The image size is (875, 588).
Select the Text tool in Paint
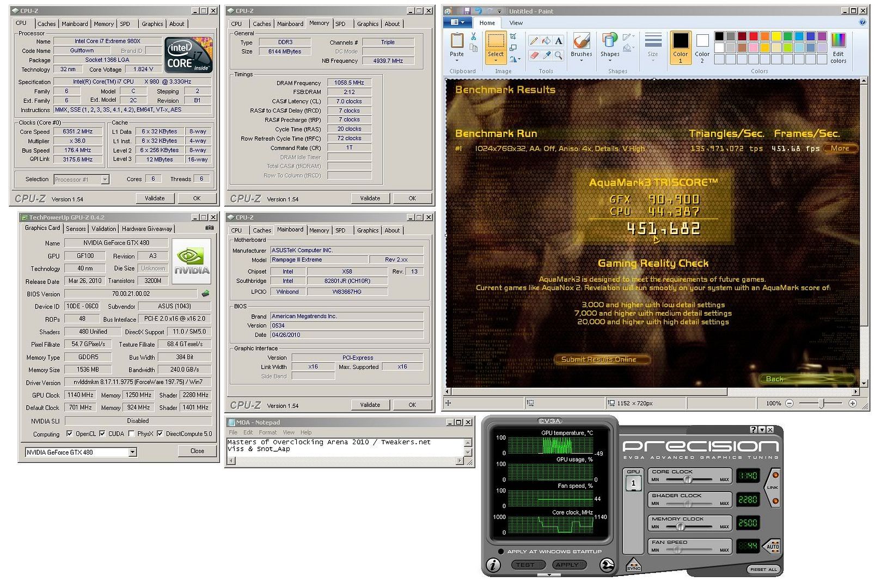click(x=559, y=41)
